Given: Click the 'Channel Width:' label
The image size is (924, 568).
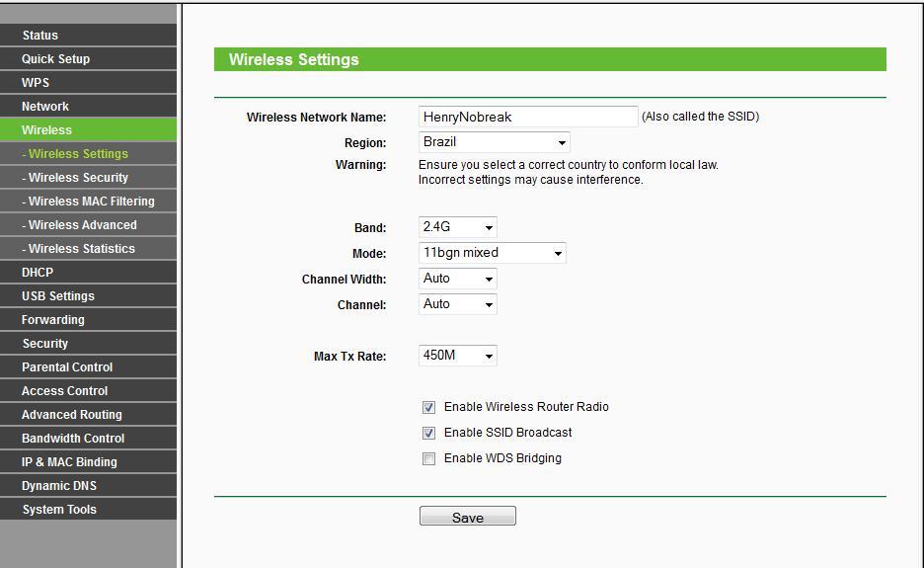Looking at the screenshot, I should 345,279.
